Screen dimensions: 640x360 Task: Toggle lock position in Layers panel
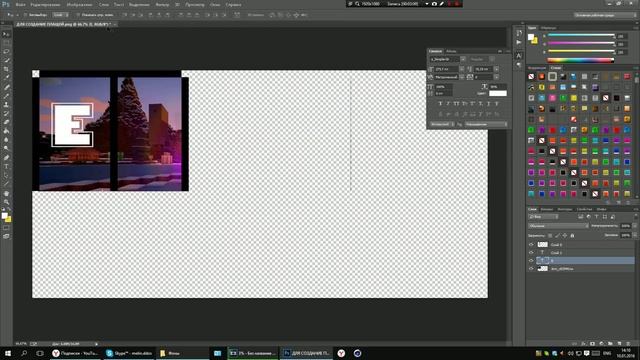click(x=564, y=236)
